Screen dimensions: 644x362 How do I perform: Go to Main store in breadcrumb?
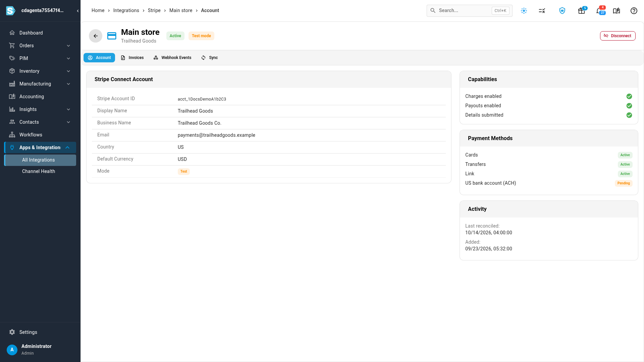click(181, 10)
